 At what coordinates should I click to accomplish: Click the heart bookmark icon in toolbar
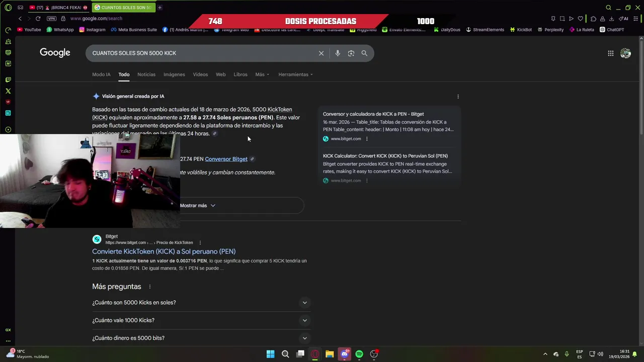tap(580, 19)
